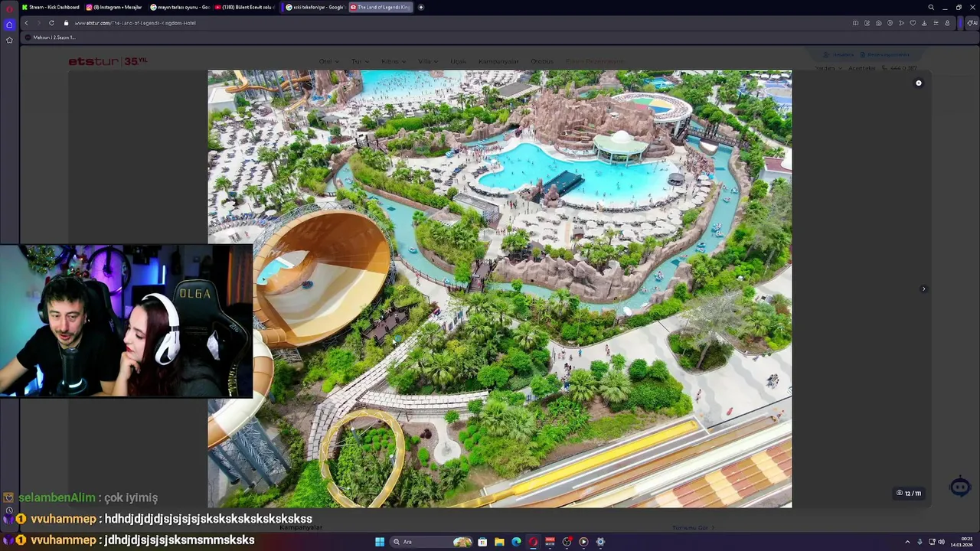Click the tab search magnifier icon

coord(931,8)
